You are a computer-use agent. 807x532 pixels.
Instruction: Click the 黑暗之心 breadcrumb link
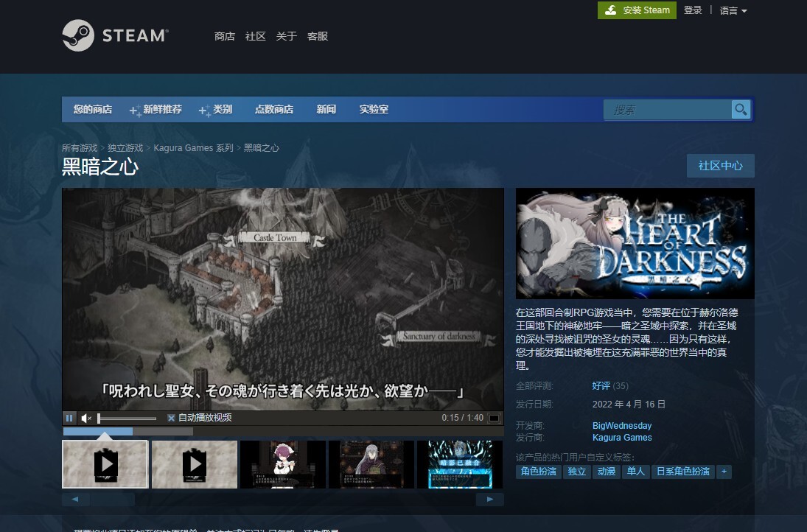click(x=262, y=148)
